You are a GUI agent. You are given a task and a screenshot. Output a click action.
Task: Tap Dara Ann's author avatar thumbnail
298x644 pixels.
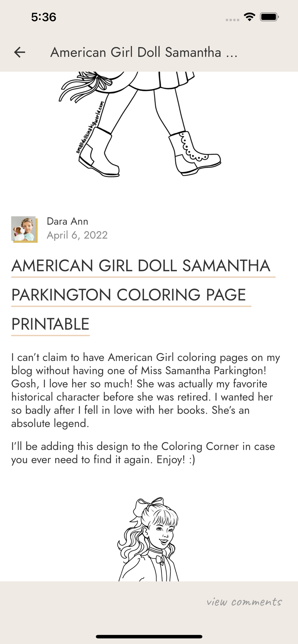click(x=24, y=229)
